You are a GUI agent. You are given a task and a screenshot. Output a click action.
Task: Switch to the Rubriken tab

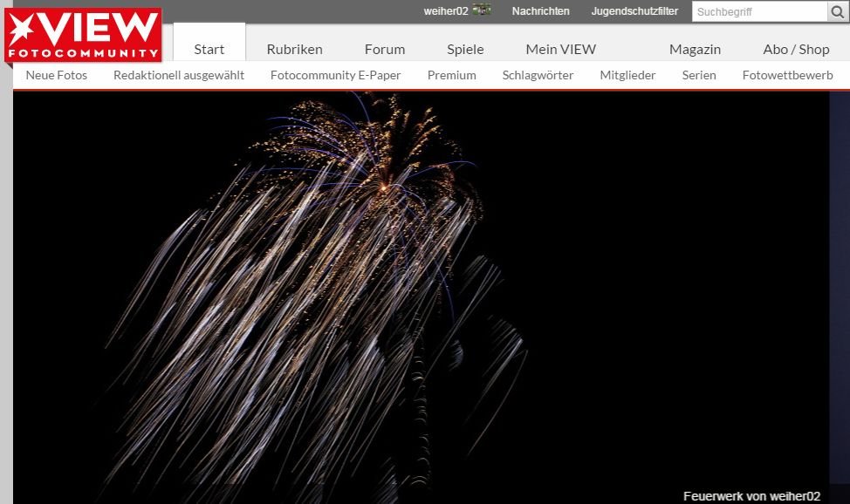pyautogui.click(x=294, y=49)
